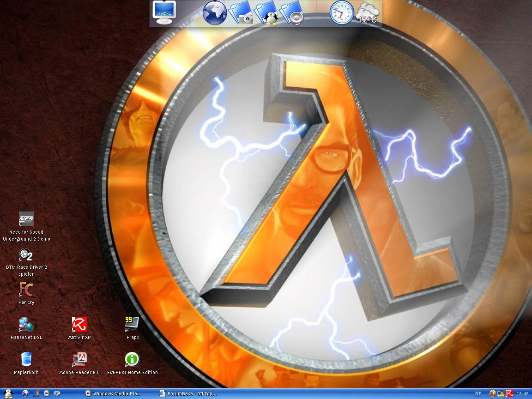Select Need for Speed Underground 2 Demo shortcut
The image size is (532, 399).
pyautogui.click(x=26, y=227)
